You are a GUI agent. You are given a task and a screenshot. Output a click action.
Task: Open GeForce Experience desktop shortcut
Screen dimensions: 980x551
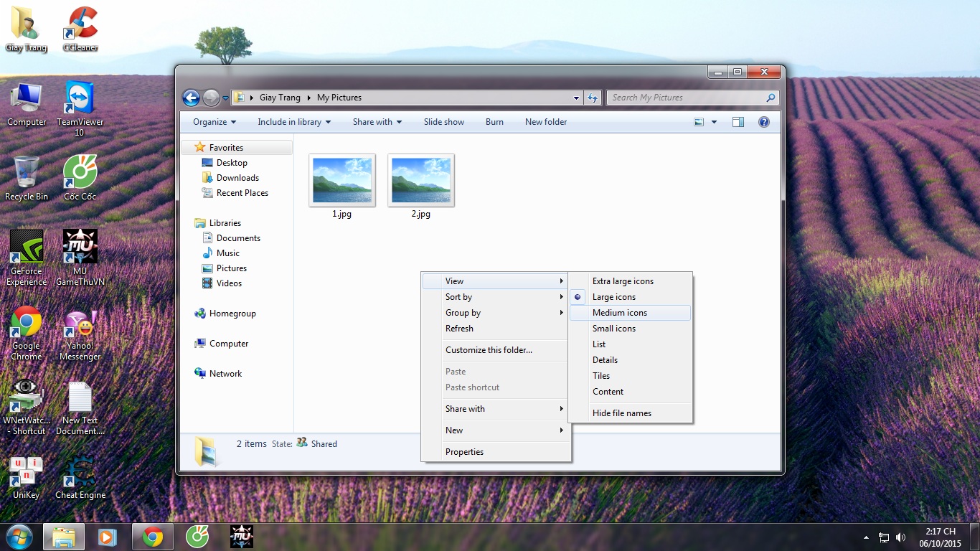click(x=27, y=258)
